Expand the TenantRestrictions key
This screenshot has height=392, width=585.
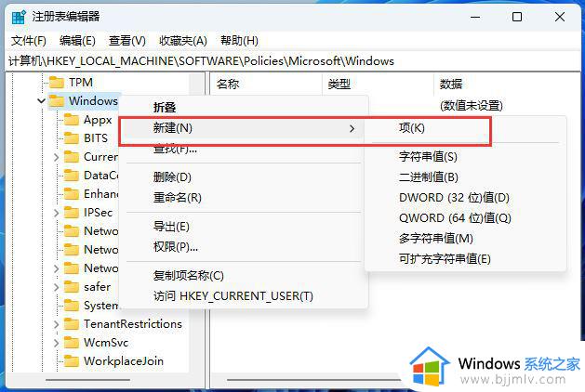tap(57, 324)
